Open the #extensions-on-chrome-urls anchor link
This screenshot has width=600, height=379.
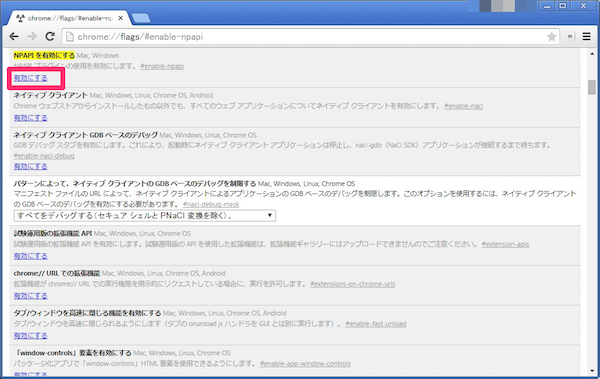352,284
